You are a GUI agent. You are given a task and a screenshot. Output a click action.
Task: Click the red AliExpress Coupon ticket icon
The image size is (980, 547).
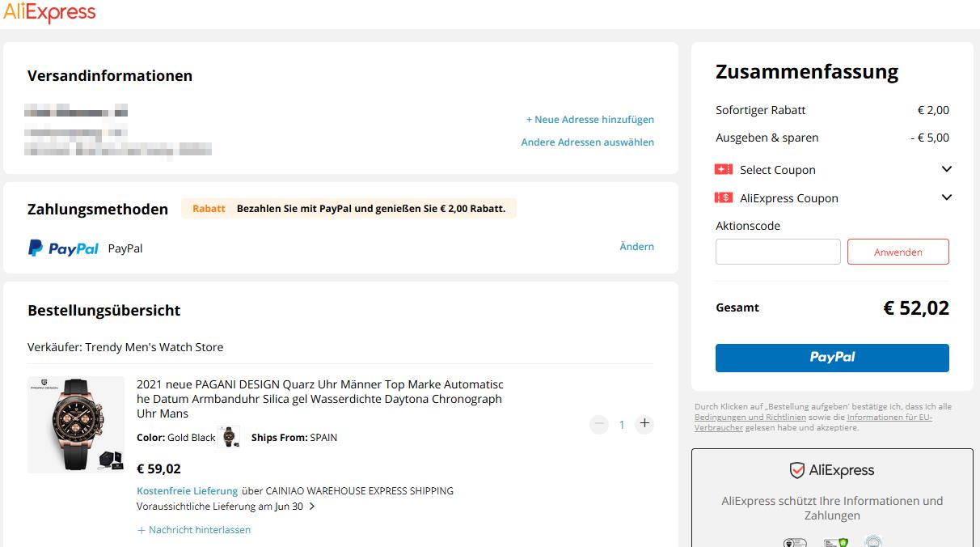click(x=724, y=198)
